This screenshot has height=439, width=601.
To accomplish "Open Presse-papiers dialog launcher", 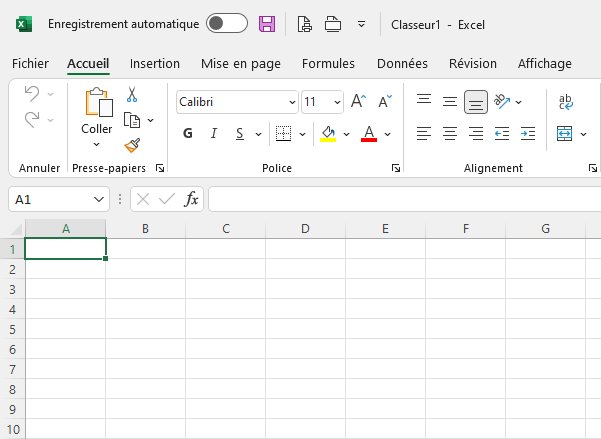I will click(x=160, y=168).
